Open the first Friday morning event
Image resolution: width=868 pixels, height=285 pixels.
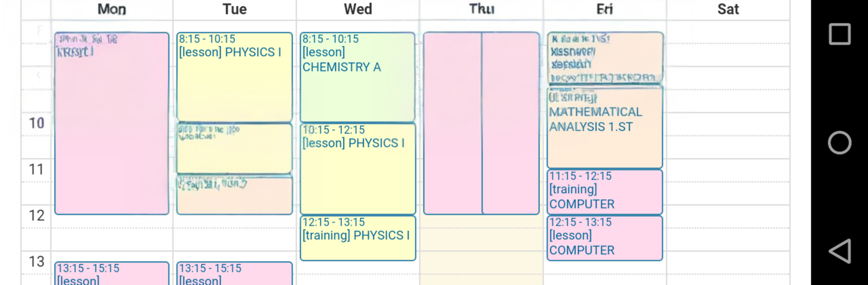(x=604, y=57)
